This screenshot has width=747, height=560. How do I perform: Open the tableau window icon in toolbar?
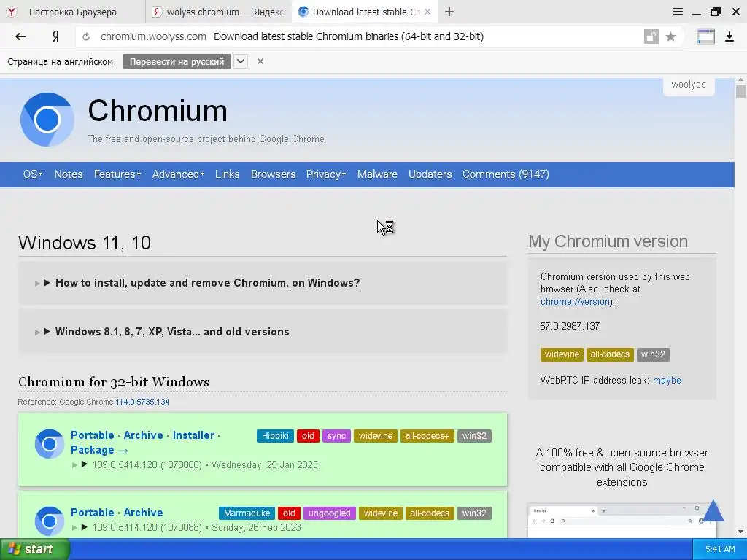706,36
